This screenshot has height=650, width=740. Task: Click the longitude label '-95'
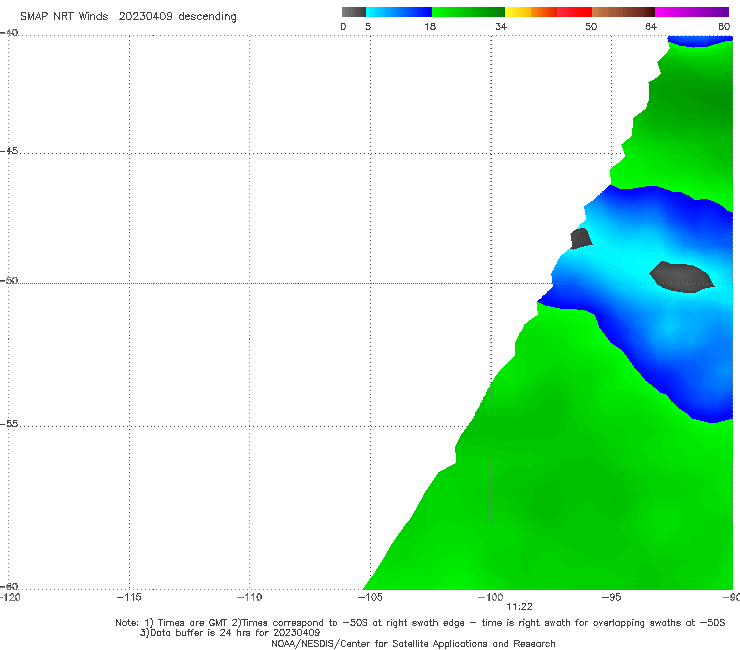[611, 597]
